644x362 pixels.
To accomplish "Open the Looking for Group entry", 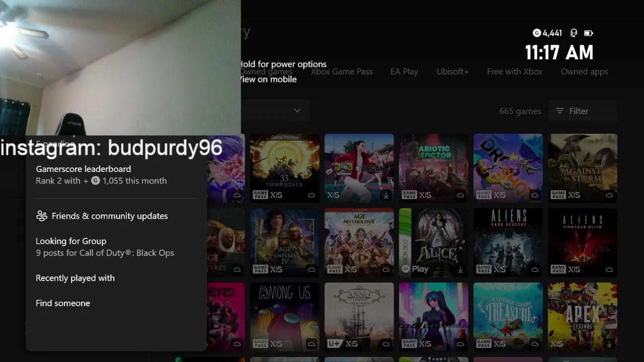I will pyautogui.click(x=116, y=247).
